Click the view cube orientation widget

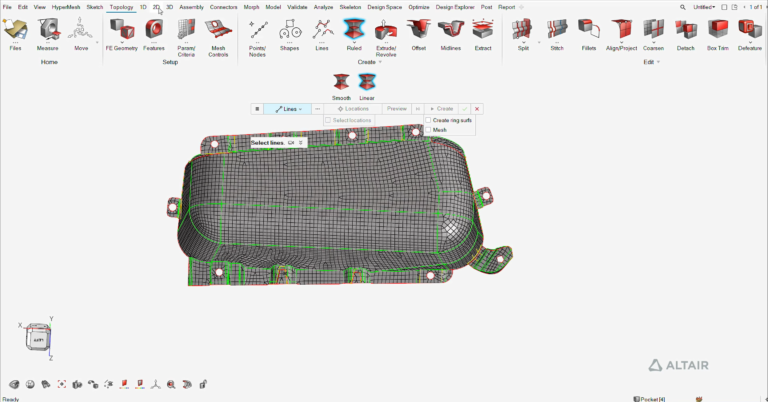coord(38,337)
